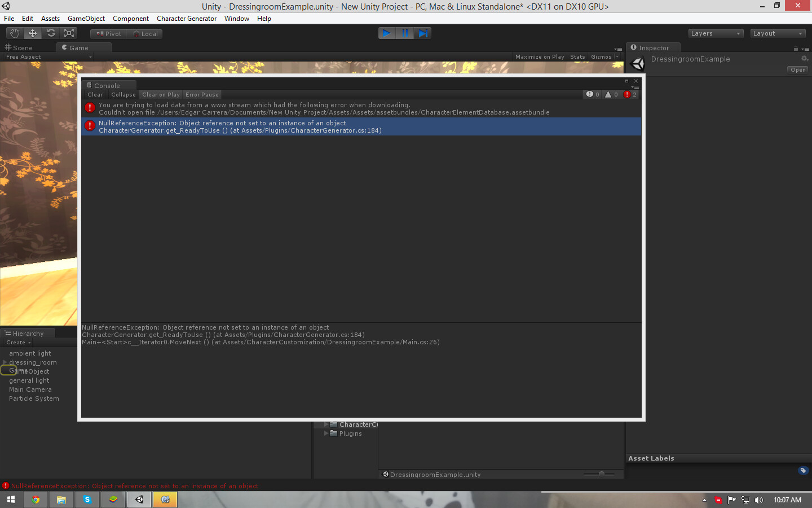This screenshot has height=508, width=812.
Task: Select the Rotate tool in the toolbar
Action: click(51, 33)
